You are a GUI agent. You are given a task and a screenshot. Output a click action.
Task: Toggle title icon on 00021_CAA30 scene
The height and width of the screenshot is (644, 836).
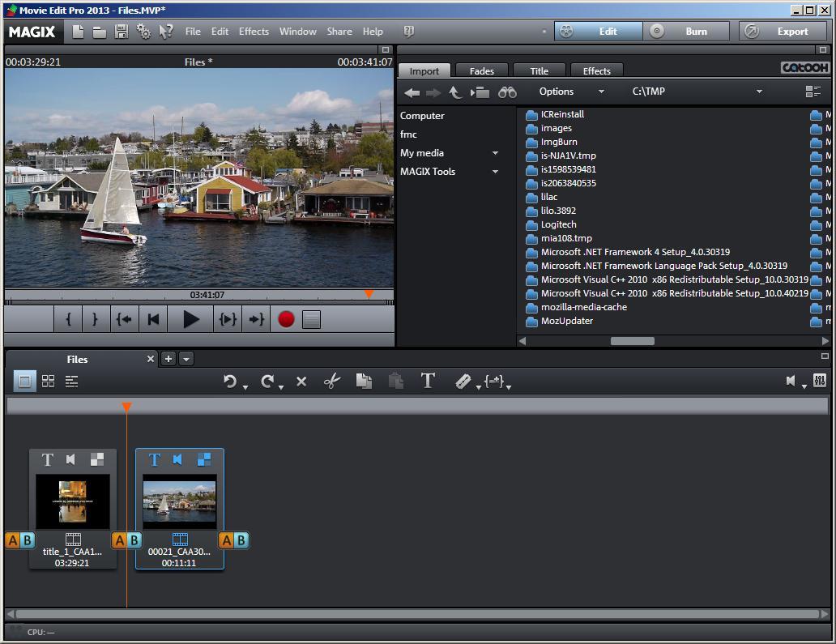154,459
